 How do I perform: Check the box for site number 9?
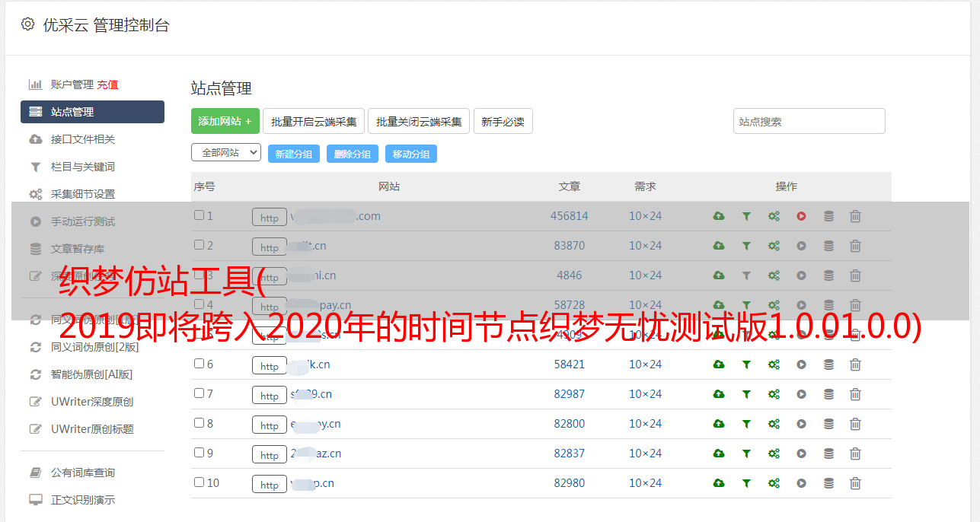tap(199, 453)
